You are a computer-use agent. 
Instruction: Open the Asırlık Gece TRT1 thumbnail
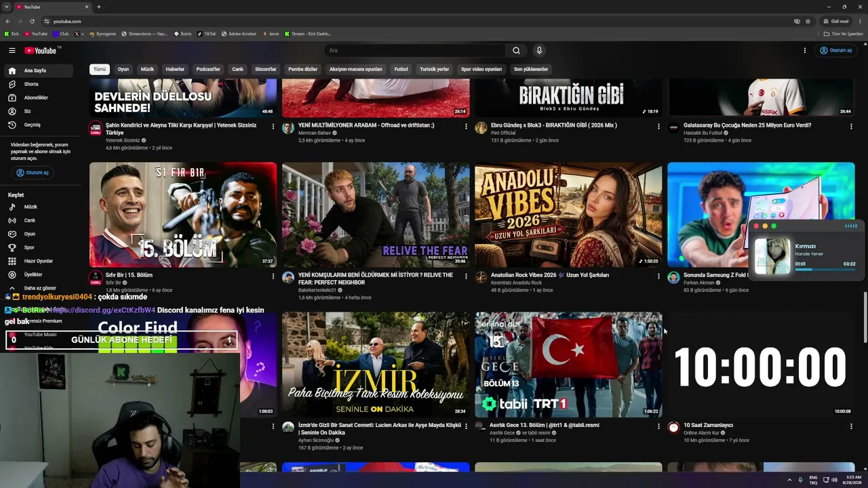[x=568, y=365]
